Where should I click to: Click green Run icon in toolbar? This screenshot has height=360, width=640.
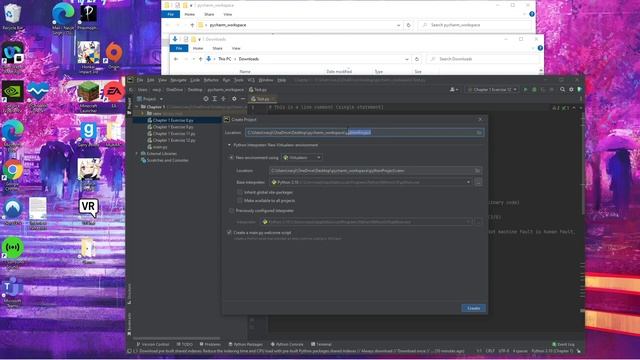coord(526,89)
